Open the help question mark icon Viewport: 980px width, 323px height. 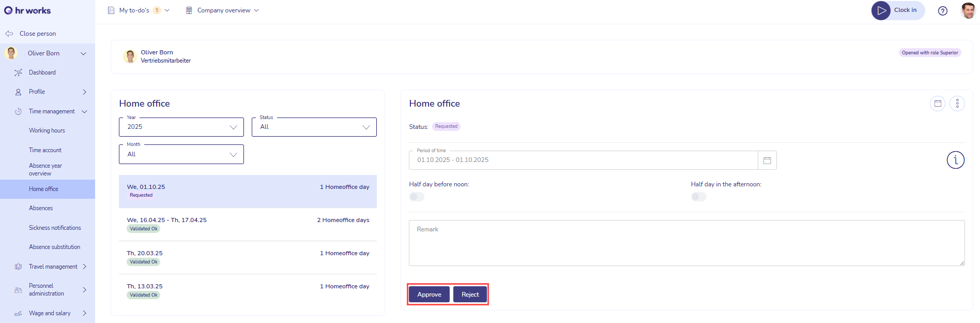click(x=943, y=11)
